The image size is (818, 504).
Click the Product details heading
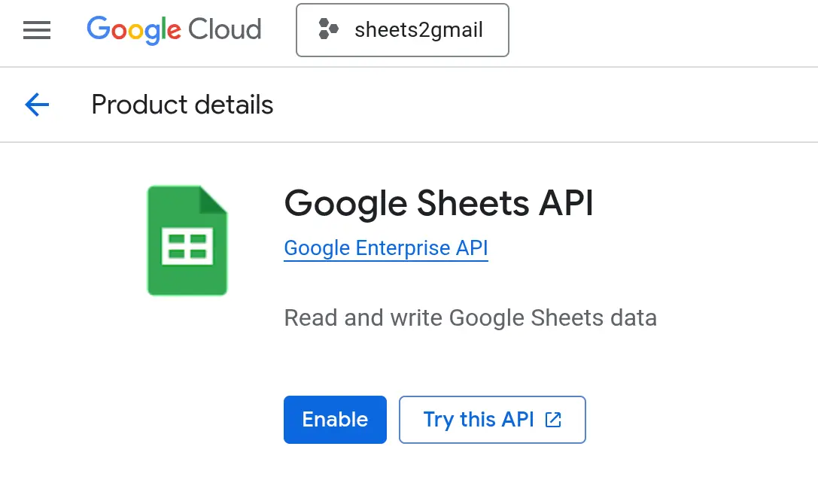(182, 105)
